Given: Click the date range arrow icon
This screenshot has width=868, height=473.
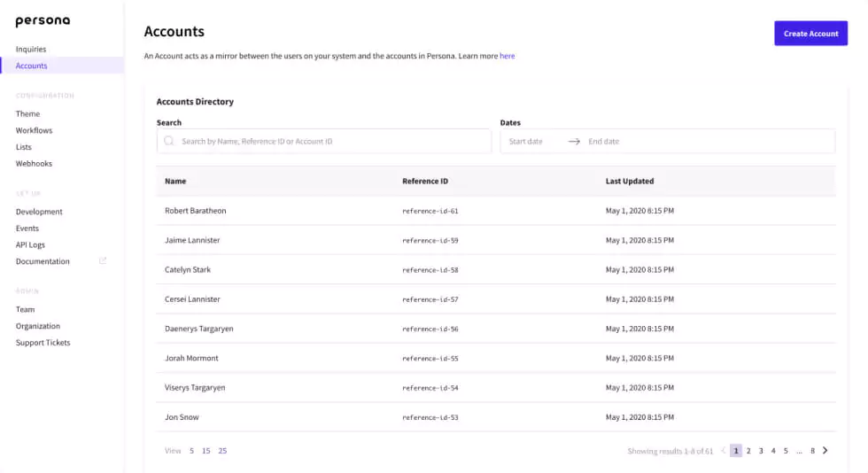Looking at the screenshot, I should (574, 141).
